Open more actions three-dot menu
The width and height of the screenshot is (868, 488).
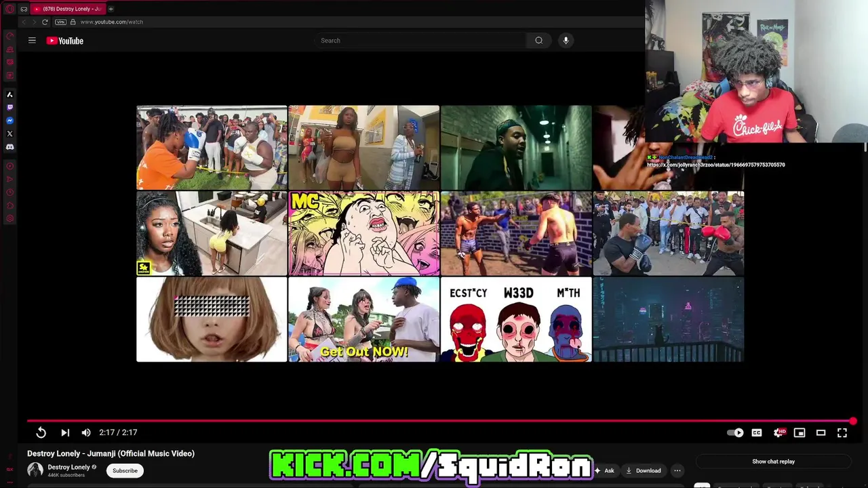pos(677,470)
